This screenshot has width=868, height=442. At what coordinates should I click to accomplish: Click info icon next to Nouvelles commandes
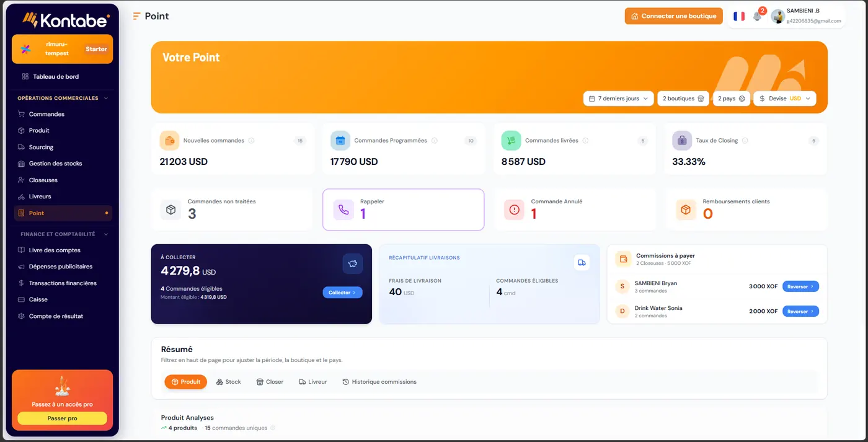click(251, 141)
